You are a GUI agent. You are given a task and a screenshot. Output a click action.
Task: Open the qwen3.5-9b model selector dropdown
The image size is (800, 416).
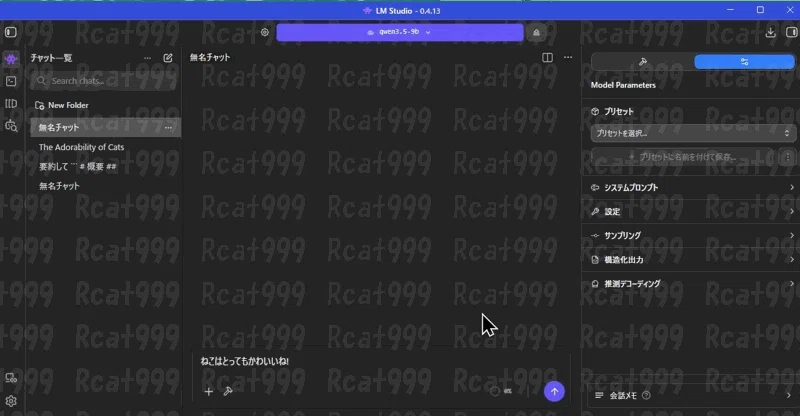point(399,32)
